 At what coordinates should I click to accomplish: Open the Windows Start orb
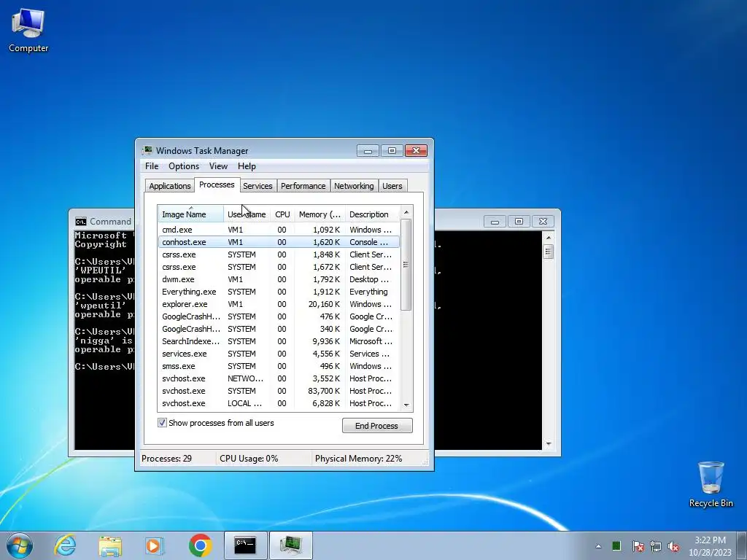click(20, 545)
